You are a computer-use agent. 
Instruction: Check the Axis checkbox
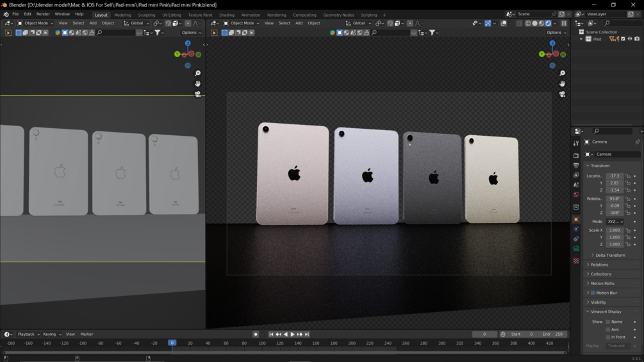608,329
